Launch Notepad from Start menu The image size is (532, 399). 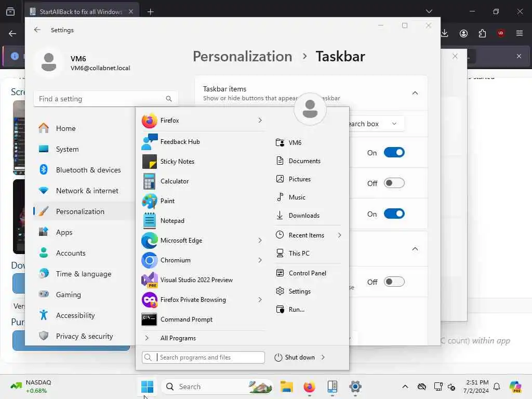[203, 220]
